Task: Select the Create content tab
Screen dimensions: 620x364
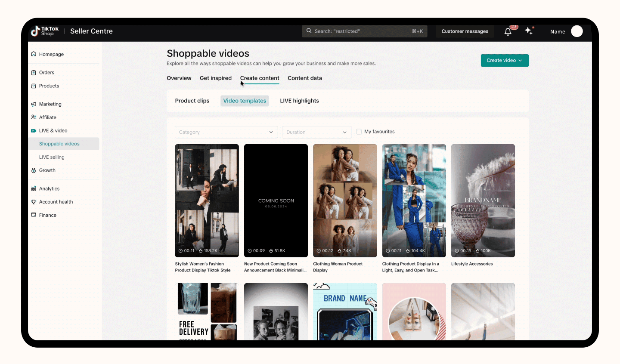Action: pos(260,78)
